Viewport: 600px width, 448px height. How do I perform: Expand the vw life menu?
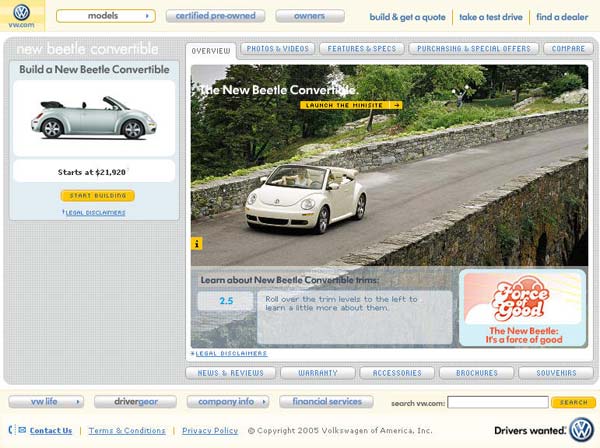(46, 402)
